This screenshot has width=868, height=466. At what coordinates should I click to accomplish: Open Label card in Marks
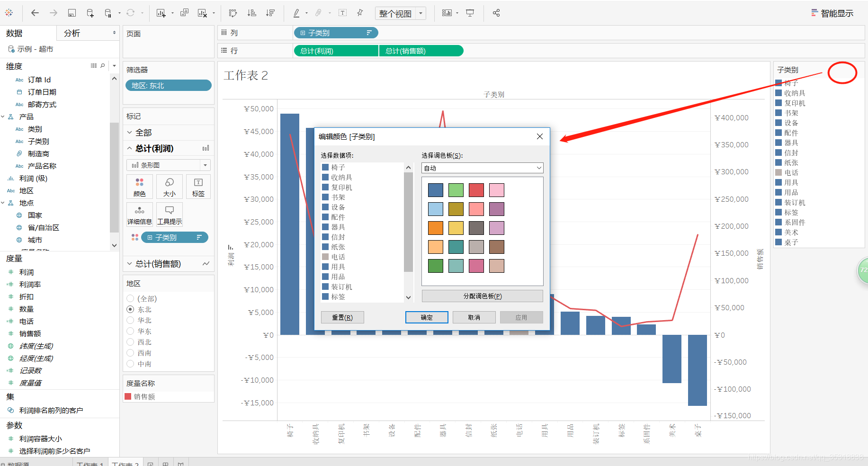(198, 187)
